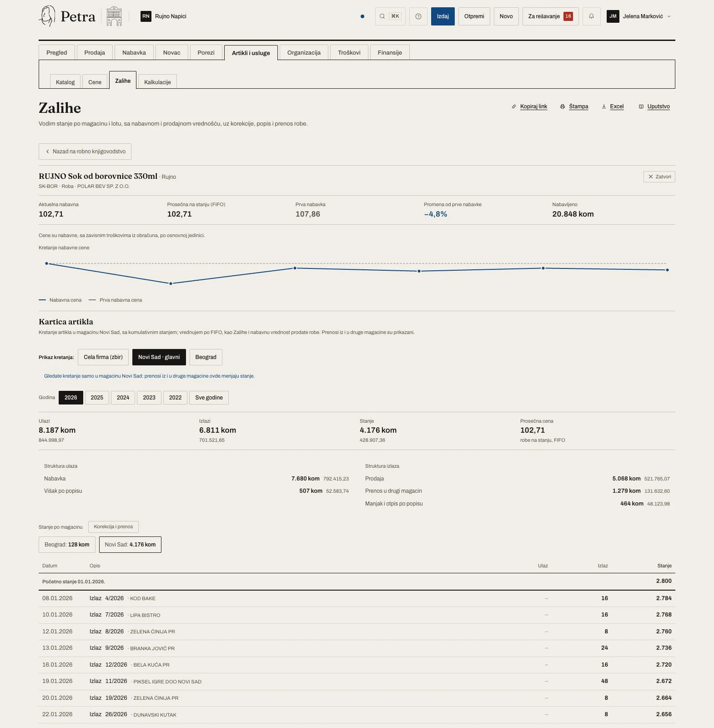
Task: Open Izlaz 4/2026 KOD BAKE row
Action: (357, 598)
